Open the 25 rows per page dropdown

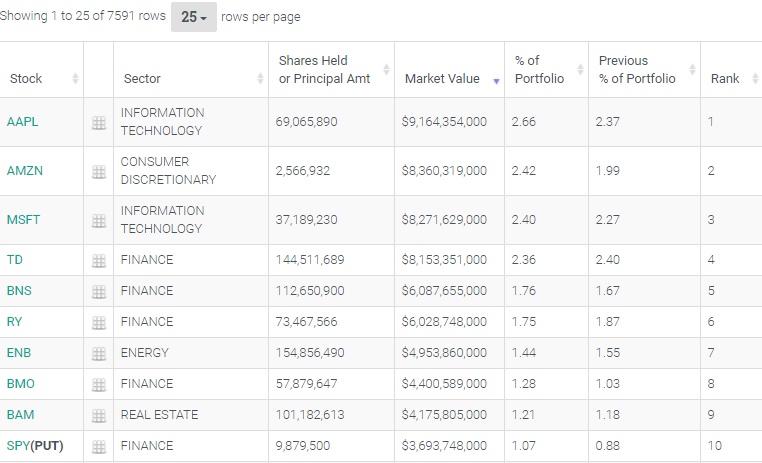(x=194, y=17)
